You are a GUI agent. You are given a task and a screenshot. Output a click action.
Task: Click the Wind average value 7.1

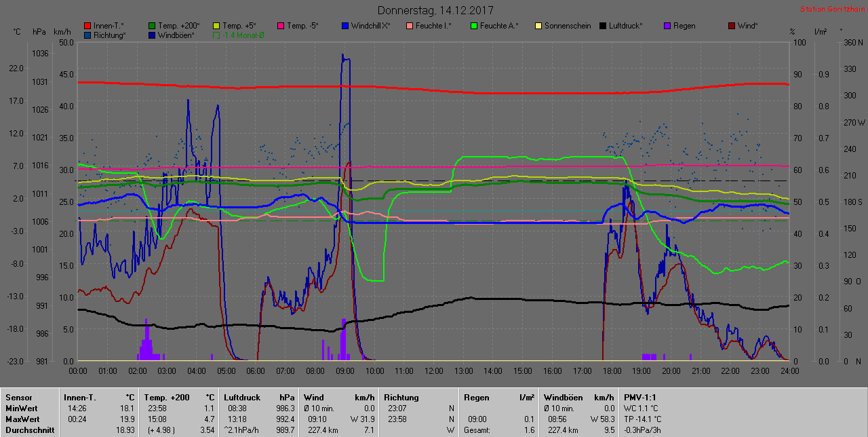(368, 430)
